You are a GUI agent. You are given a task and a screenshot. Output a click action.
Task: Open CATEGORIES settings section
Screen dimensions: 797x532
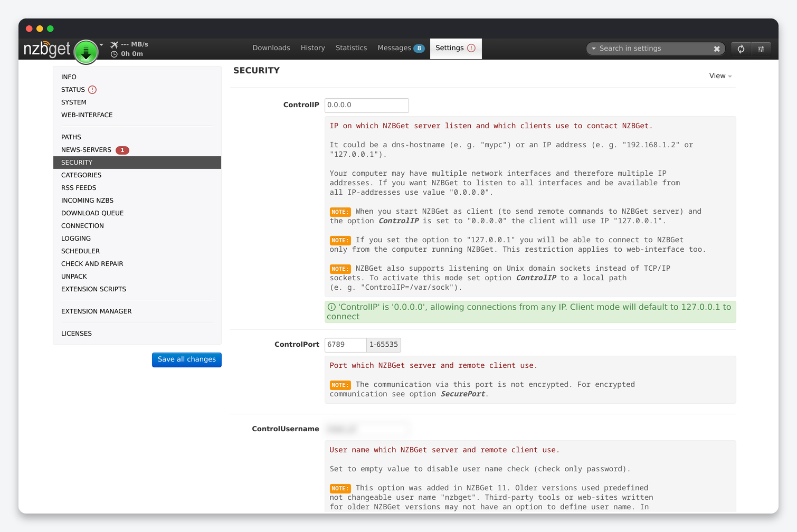pyautogui.click(x=137, y=175)
